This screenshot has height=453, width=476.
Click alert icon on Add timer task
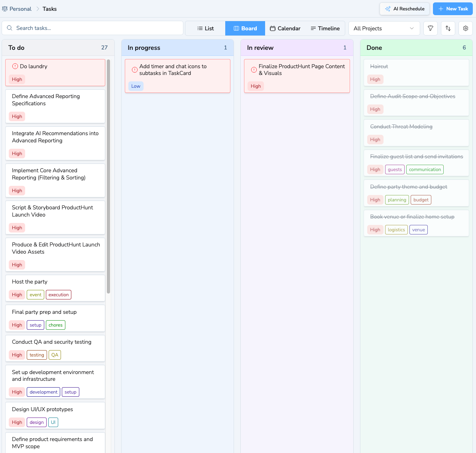[134, 69]
